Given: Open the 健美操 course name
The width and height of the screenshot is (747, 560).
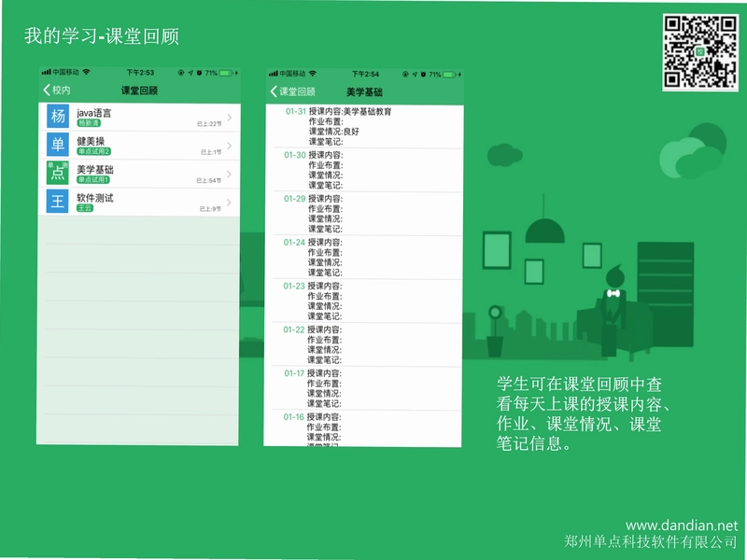Looking at the screenshot, I should 91,141.
